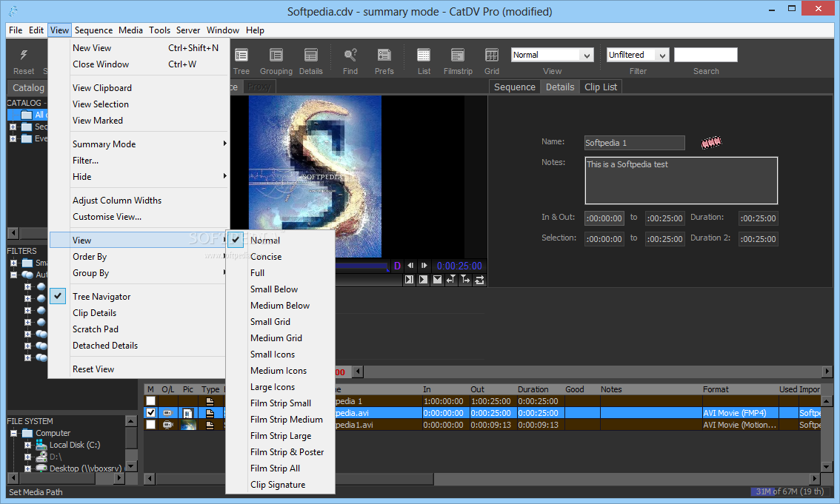
Task: Toggle loop playback in the player
Action: 479,279
